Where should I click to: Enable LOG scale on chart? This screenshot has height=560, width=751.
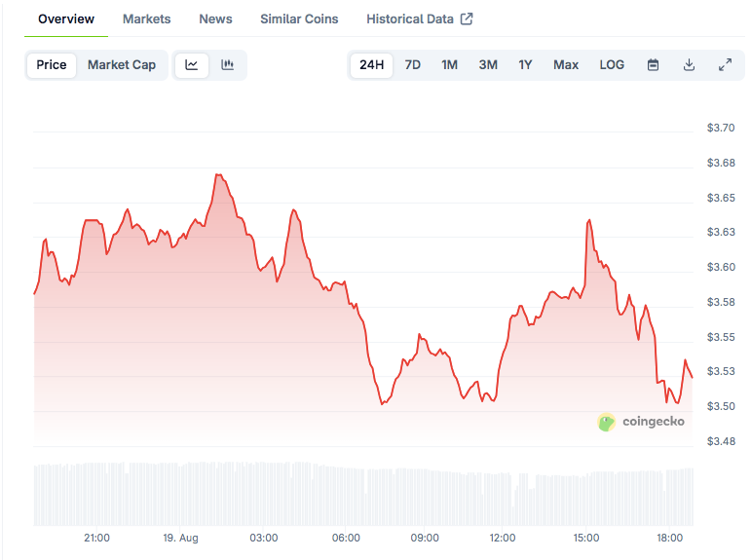[612, 65]
